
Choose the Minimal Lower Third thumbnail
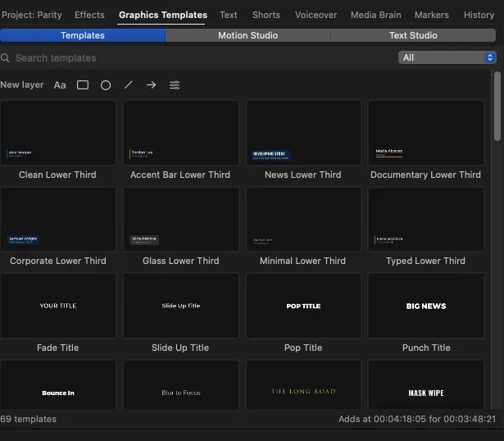303,219
